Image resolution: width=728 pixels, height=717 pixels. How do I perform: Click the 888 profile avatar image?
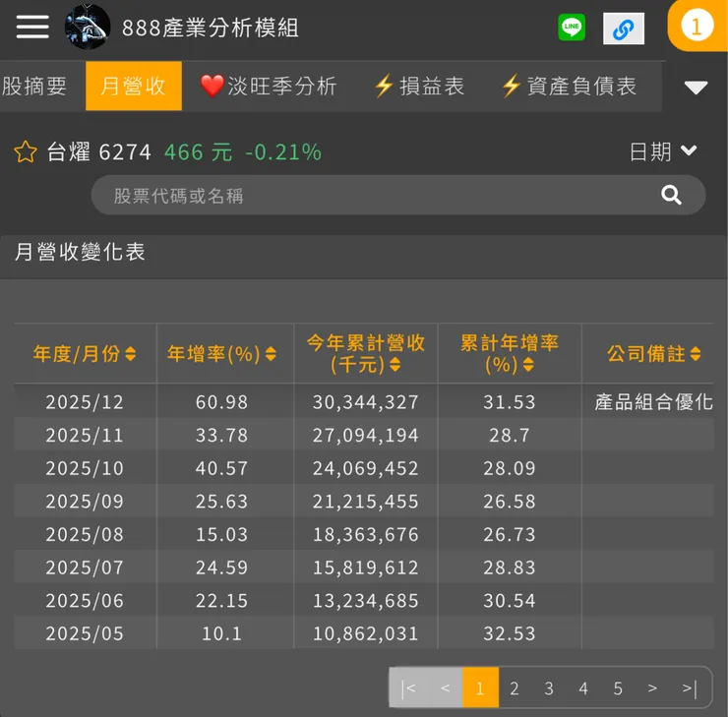88,27
